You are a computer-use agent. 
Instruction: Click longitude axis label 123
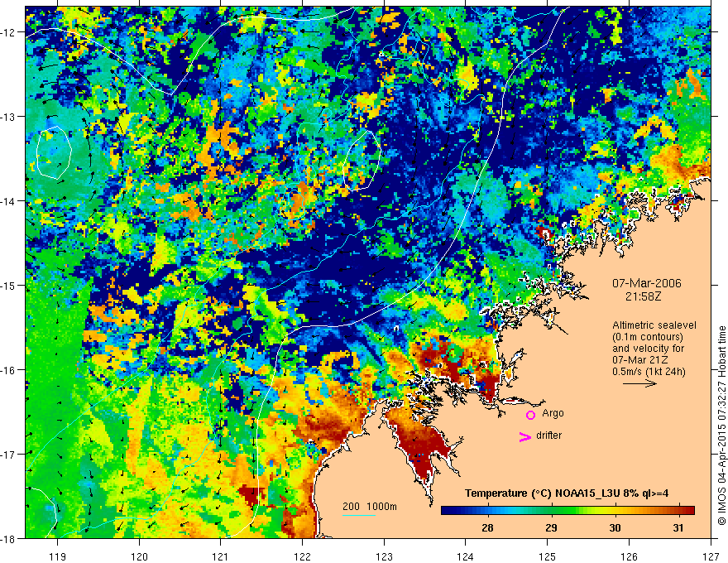point(384,556)
